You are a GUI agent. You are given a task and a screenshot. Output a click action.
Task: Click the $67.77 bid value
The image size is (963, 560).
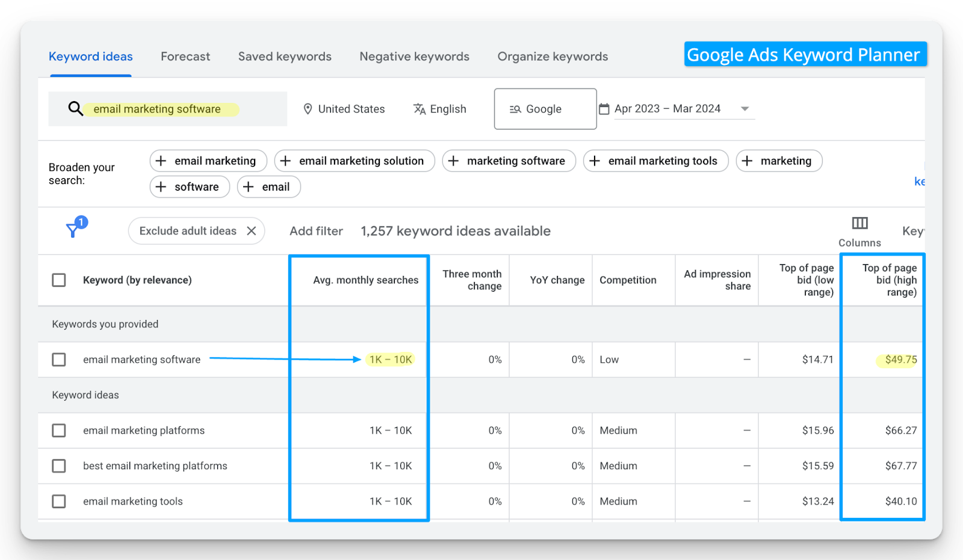(x=901, y=466)
